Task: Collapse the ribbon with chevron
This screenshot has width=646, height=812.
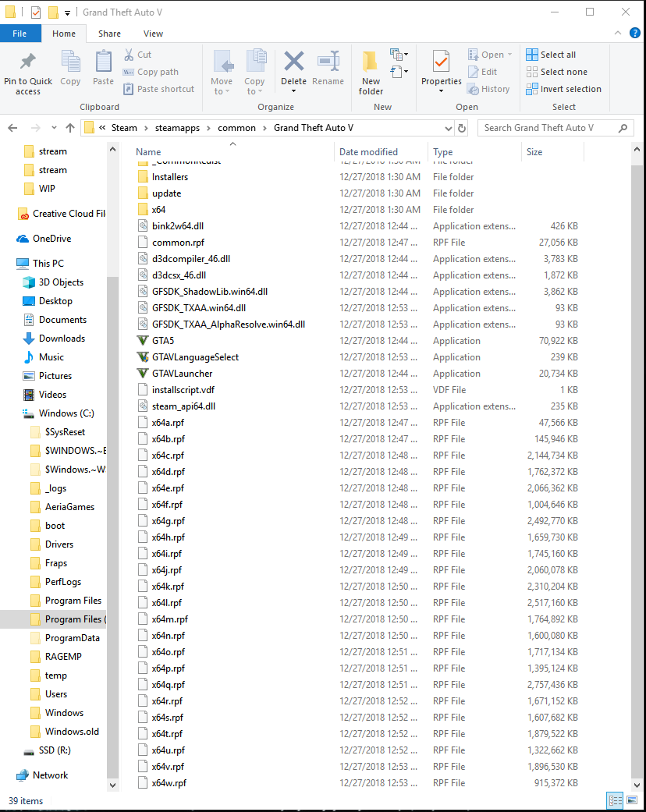Action: 617,33
